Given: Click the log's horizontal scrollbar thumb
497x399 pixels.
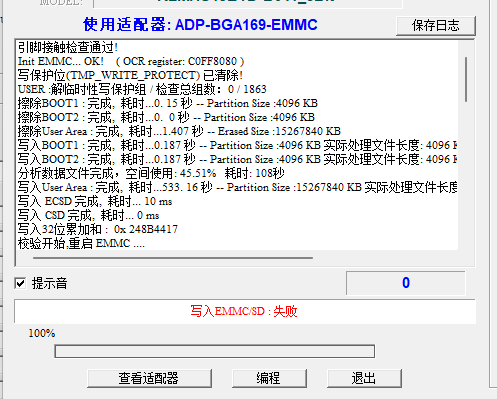Looking at the screenshot, I should [x=173, y=258].
